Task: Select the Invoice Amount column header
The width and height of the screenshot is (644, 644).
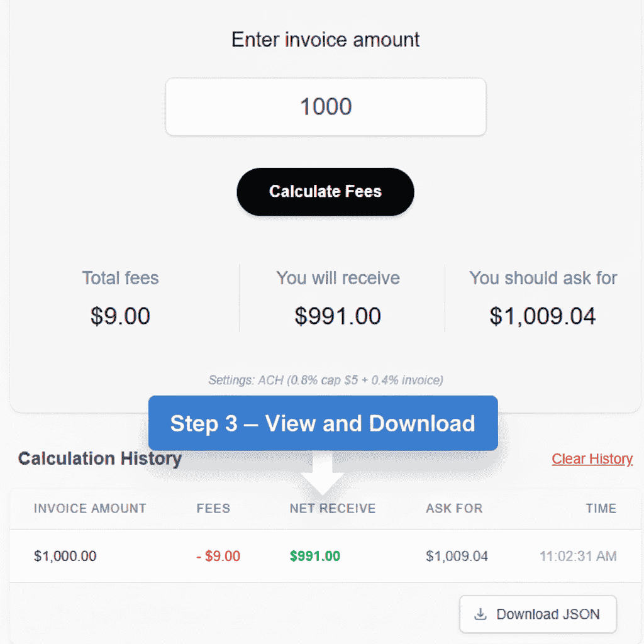Action: pos(90,508)
